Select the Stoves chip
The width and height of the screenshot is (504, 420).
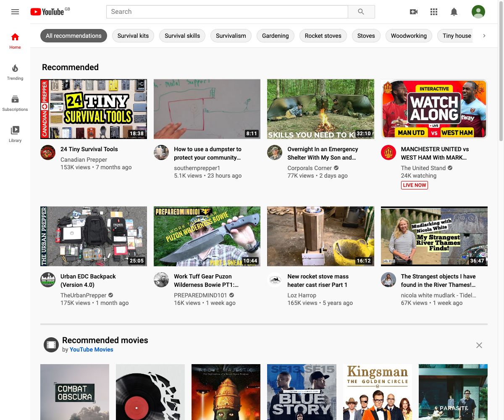pyautogui.click(x=366, y=36)
